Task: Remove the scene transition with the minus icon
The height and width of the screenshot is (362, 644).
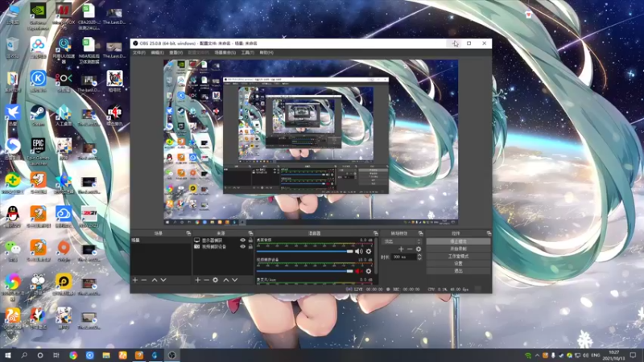Action: [x=410, y=249]
